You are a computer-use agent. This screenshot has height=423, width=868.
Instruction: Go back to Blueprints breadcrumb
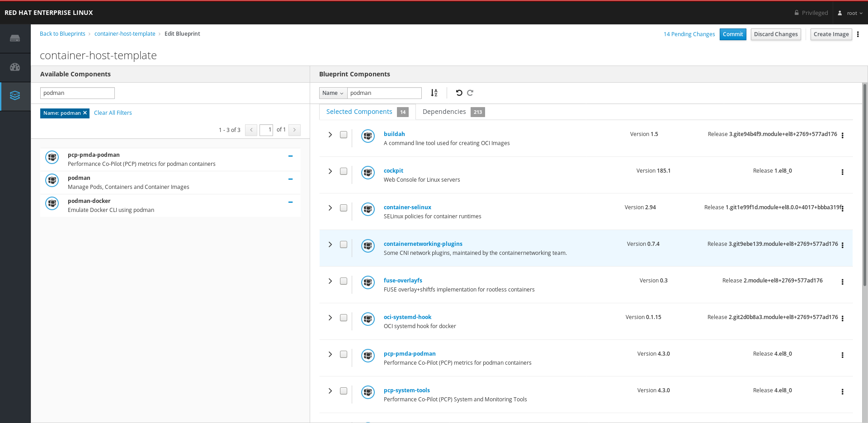62,34
